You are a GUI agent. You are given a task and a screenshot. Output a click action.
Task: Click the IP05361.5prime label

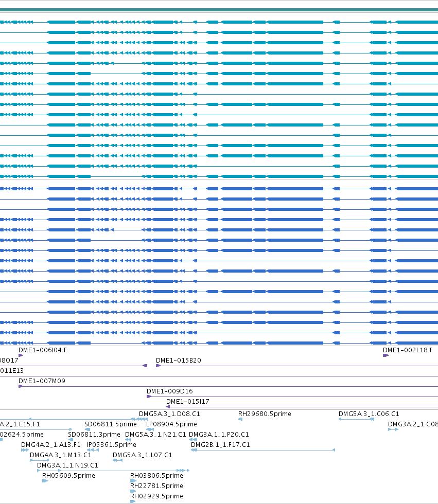tap(111, 444)
